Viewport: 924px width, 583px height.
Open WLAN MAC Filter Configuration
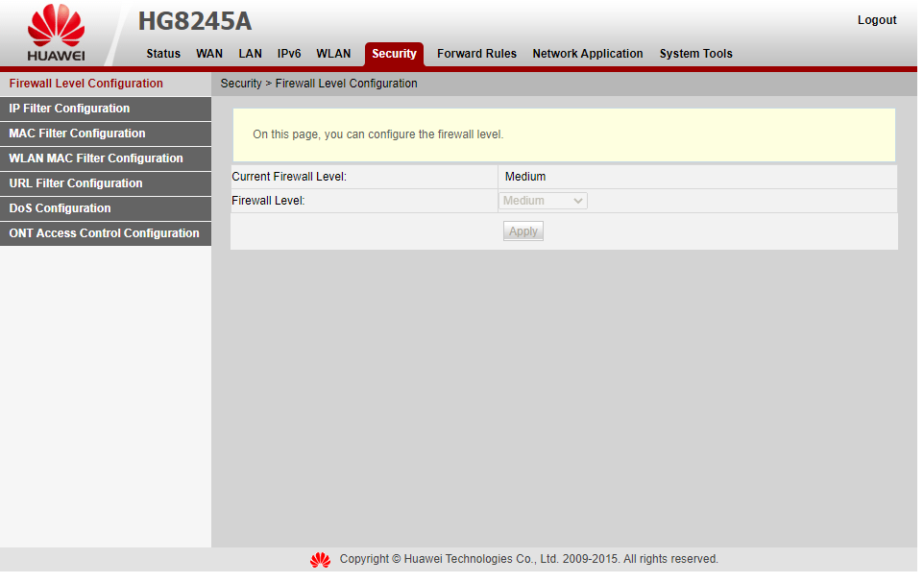[x=106, y=158]
